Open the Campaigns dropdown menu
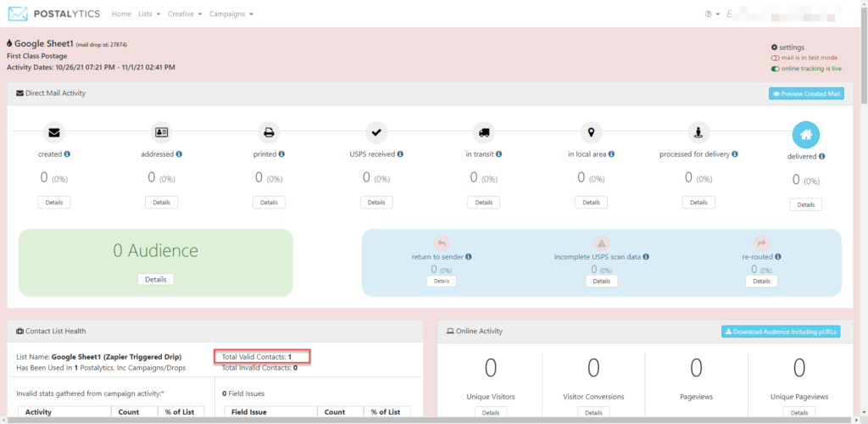Viewport: 868px width, 424px height. pos(231,14)
